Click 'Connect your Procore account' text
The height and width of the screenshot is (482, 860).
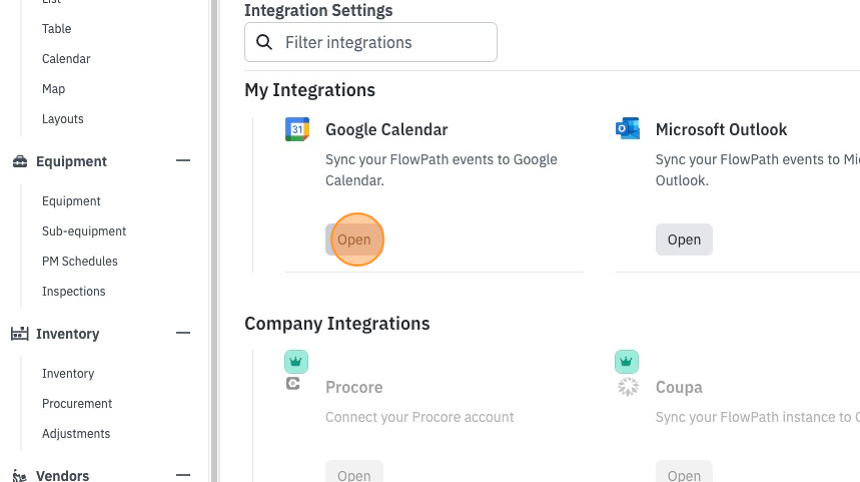point(420,417)
